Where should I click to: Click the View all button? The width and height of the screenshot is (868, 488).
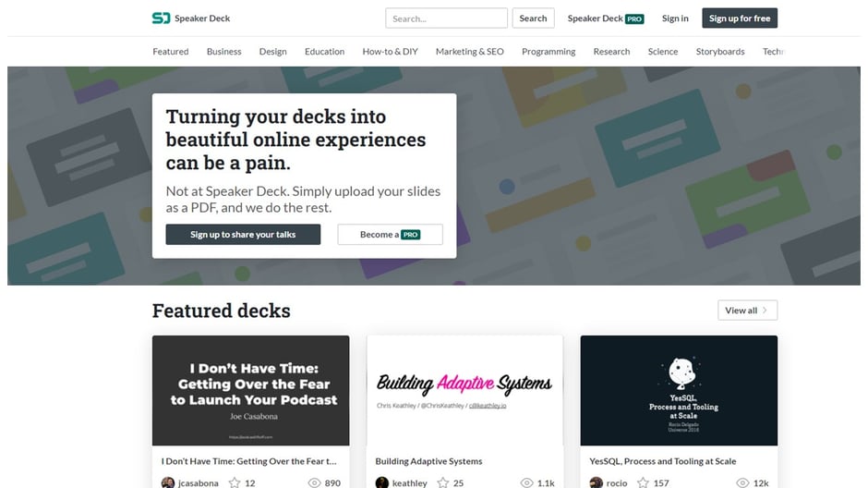pyautogui.click(x=748, y=311)
